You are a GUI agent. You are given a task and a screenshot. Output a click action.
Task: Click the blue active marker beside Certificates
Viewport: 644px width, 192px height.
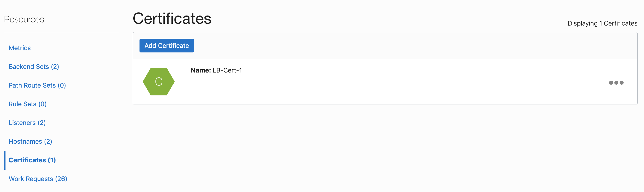pos(5,160)
